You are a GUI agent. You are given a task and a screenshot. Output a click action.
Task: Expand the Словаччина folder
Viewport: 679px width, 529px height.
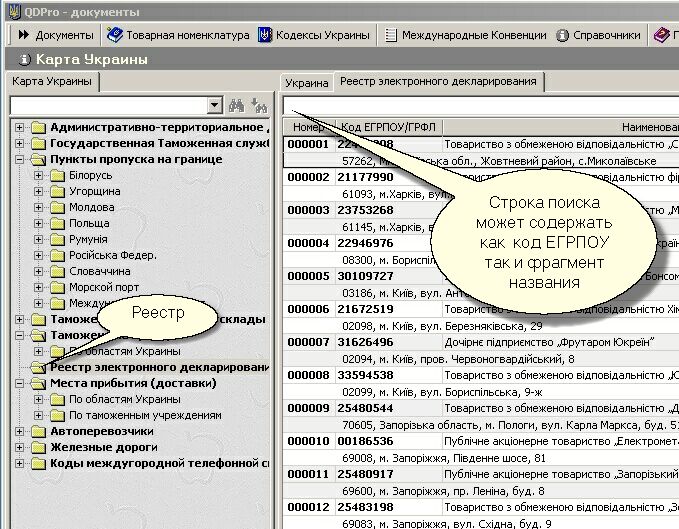(x=39, y=271)
